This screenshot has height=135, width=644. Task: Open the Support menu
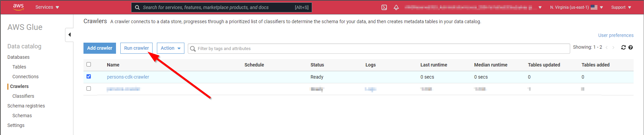point(621,7)
